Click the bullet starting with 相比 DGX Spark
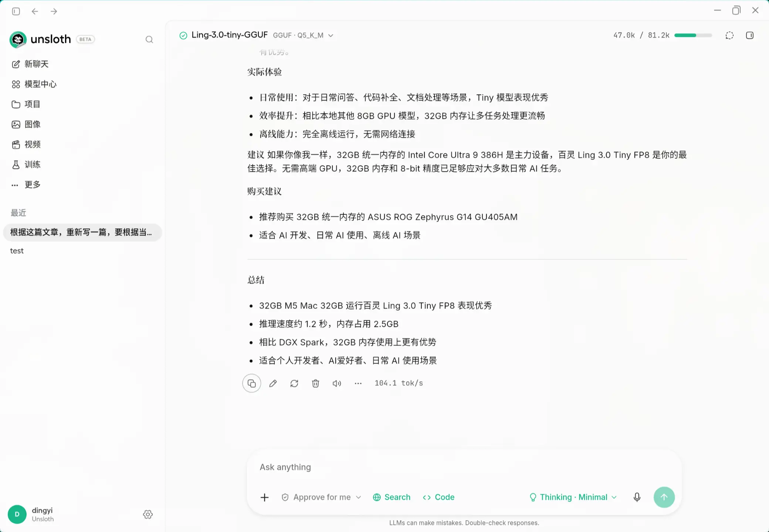The height and width of the screenshot is (532, 769). click(x=348, y=342)
